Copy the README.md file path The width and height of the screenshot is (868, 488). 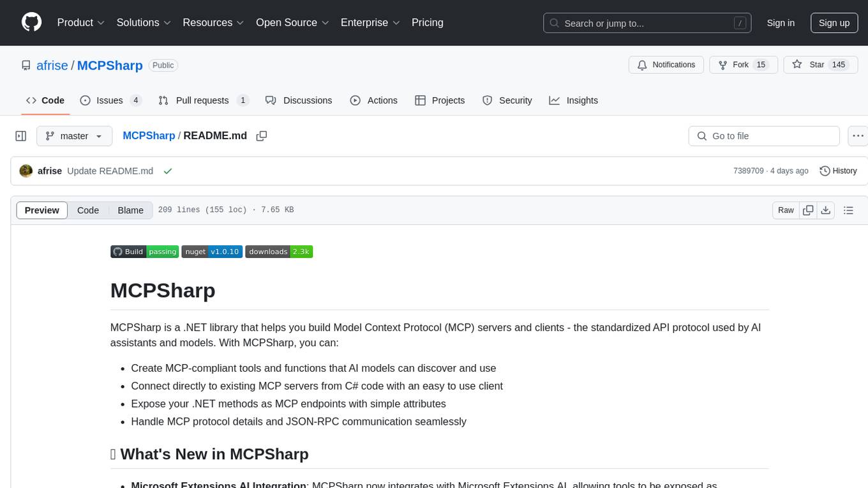click(x=262, y=136)
